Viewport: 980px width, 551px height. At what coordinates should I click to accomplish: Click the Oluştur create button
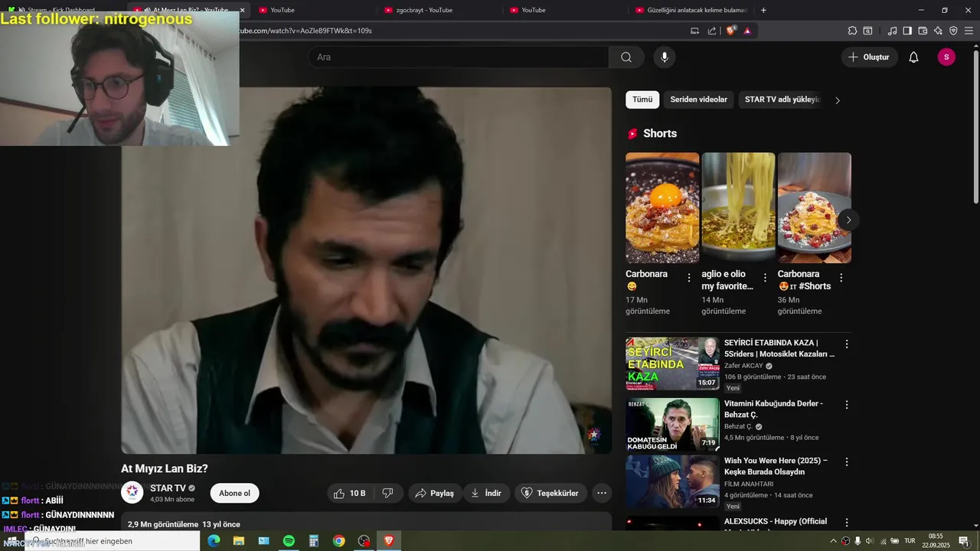pos(869,57)
